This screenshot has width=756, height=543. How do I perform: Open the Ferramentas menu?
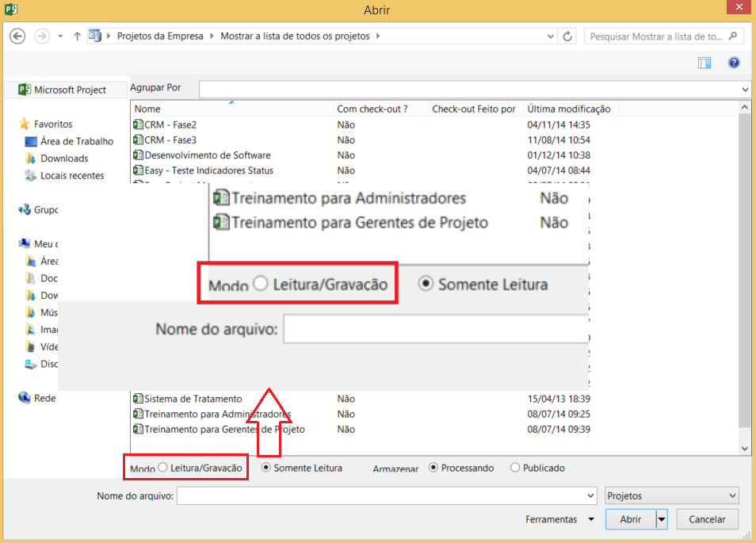559,519
